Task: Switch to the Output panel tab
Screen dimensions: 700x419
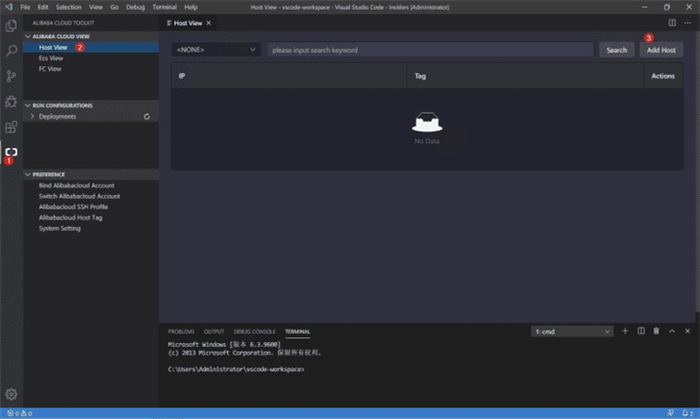Action: pos(214,332)
